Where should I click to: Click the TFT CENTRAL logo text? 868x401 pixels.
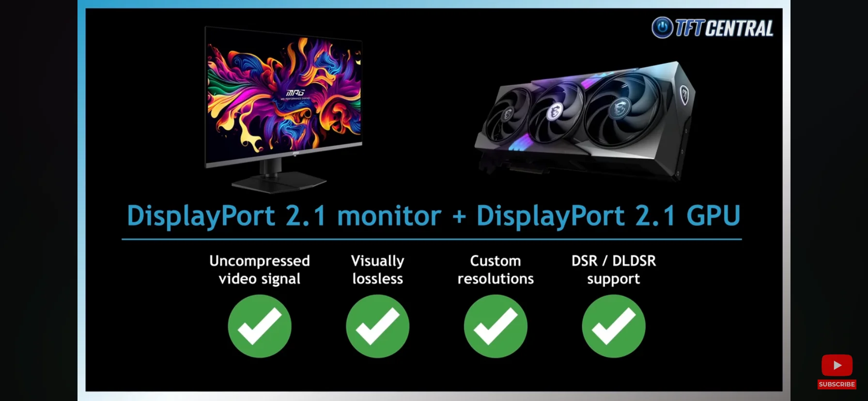(724, 29)
